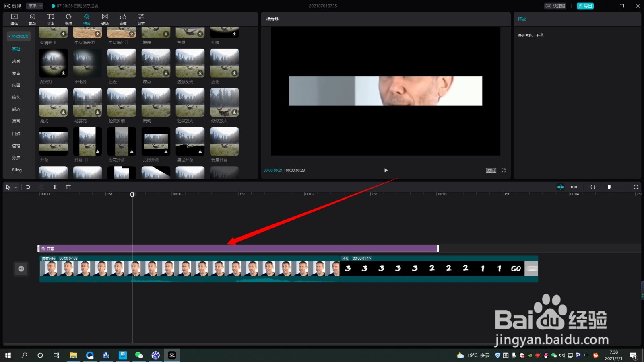This screenshot has height=362, width=644.
Task: Delete the selected clip
Action: point(68,187)
